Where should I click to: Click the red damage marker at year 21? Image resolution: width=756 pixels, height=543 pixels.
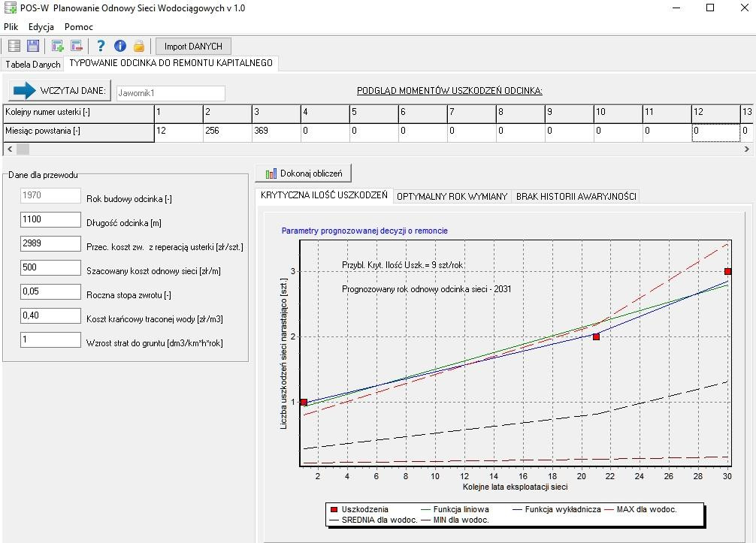point(596,336)
